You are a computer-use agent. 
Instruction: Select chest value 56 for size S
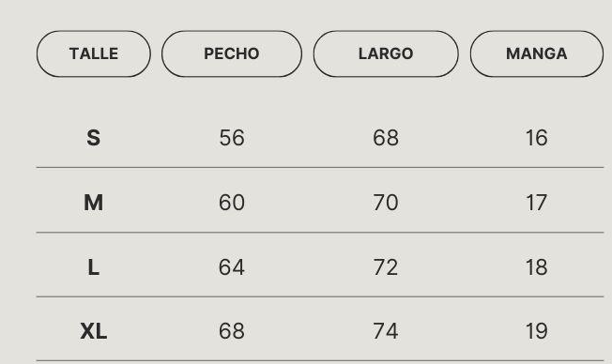[x=232, y=138]
